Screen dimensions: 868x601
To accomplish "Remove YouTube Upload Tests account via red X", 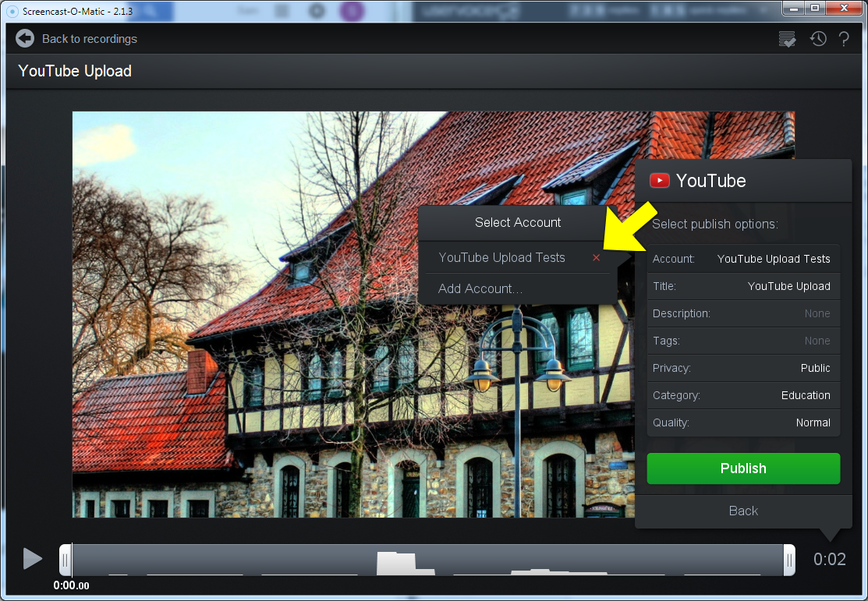I will pyautogui.click(x=596, y=257).
